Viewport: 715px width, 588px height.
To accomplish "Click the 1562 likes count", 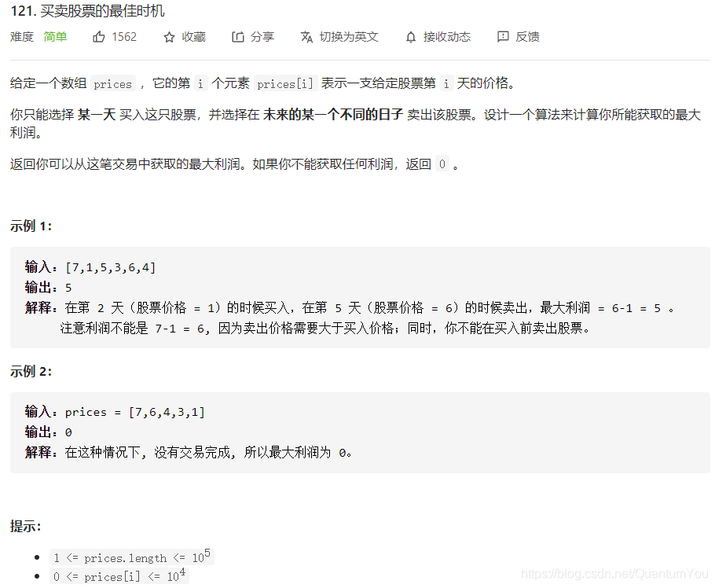I will coord(124,36).
